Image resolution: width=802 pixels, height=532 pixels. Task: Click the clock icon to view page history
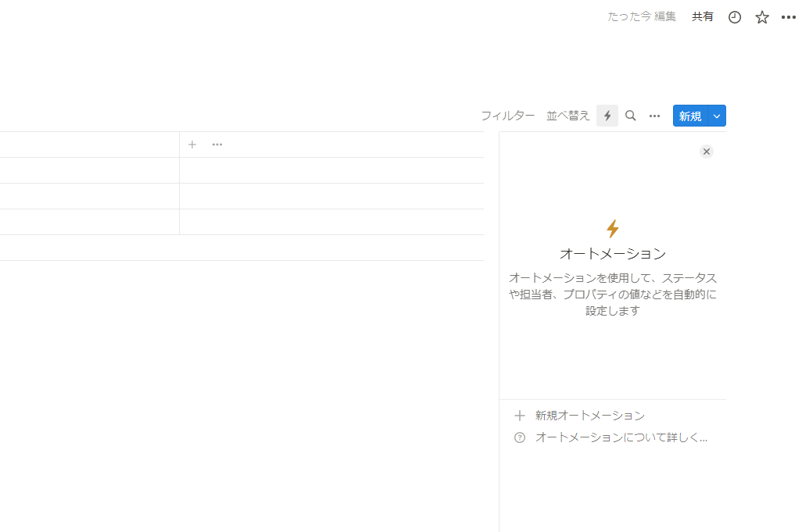click(734, 16)
